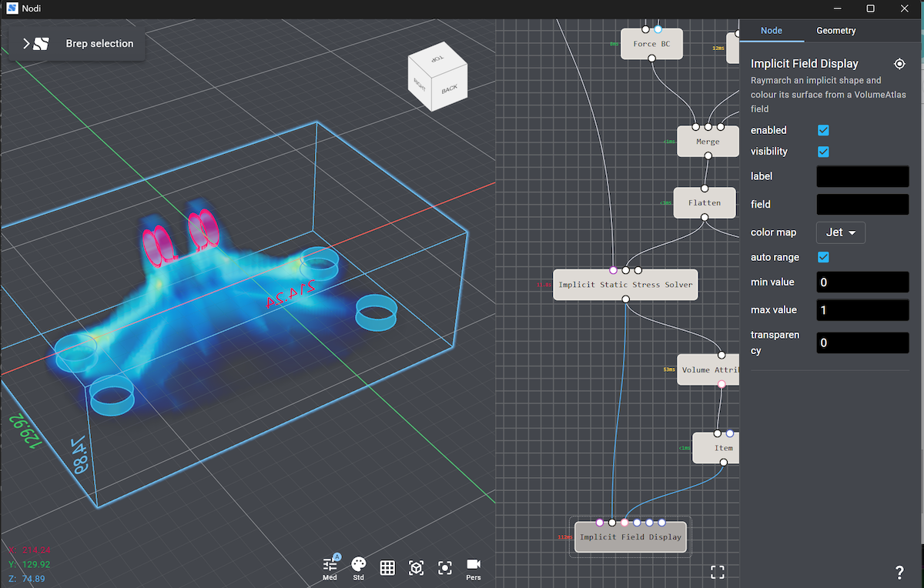The height and width of the screenshot is (588, 924).
Task: Click the output port of Flatten node
Action: (x=705, y=217)
